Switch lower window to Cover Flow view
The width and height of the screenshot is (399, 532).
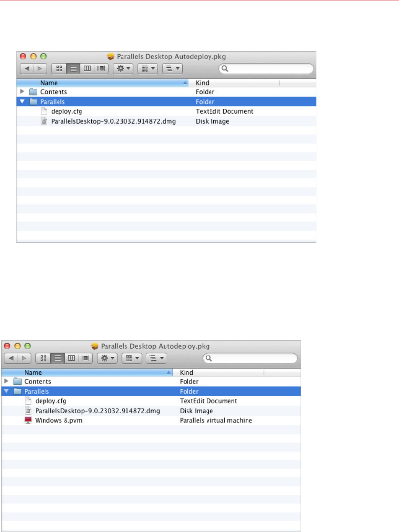[86, 358]
